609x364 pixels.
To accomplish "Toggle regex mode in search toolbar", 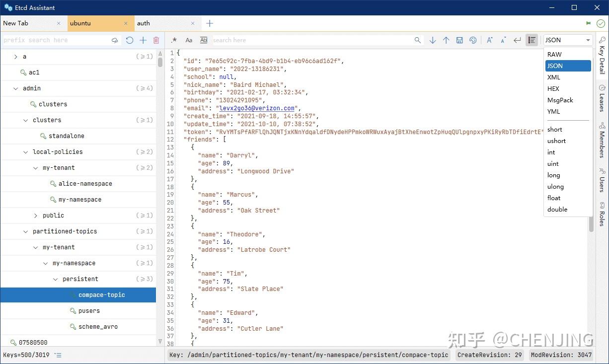I will (x=174, y=40).
